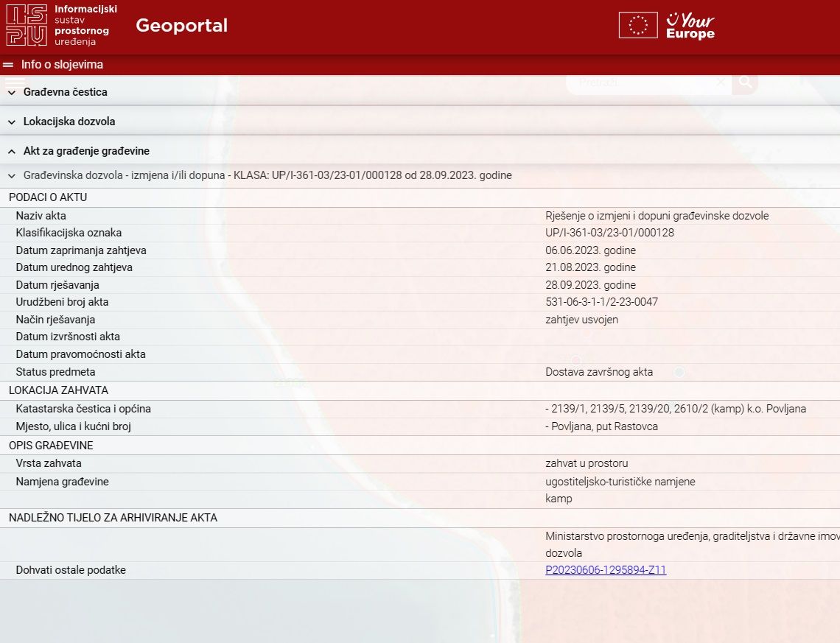Expand the Građevna čestica section

click(x=65, y=92)
